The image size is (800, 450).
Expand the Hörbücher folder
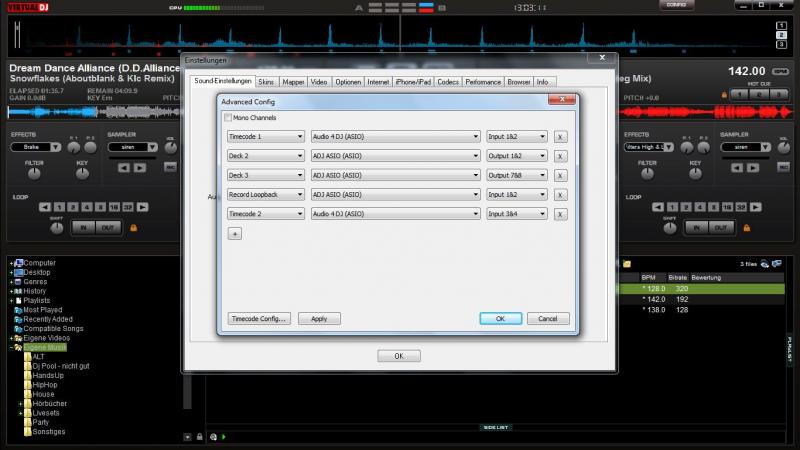pos(20,404)
